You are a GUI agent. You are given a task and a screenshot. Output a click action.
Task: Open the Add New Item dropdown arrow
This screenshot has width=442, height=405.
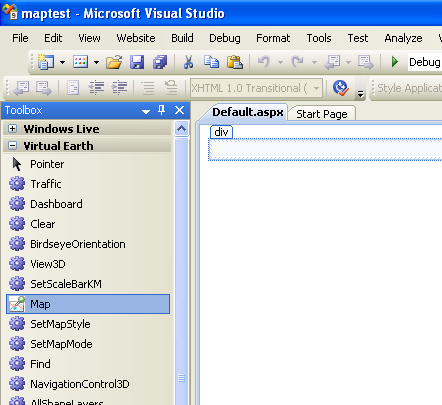pyautogui.click(x=96, y=62)
